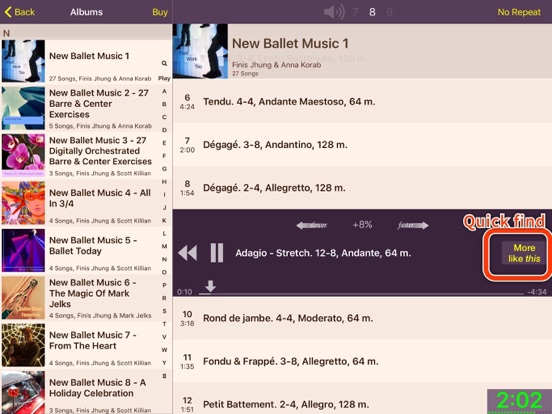Image resolution: width=552 pixels, height=414 pixels.
Task: Tap the masked face album artwork
Action: [23, 203]
